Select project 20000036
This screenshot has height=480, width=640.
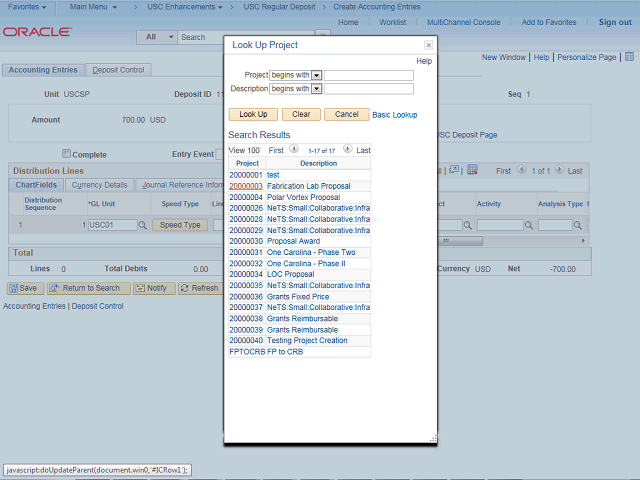point(246,297)
